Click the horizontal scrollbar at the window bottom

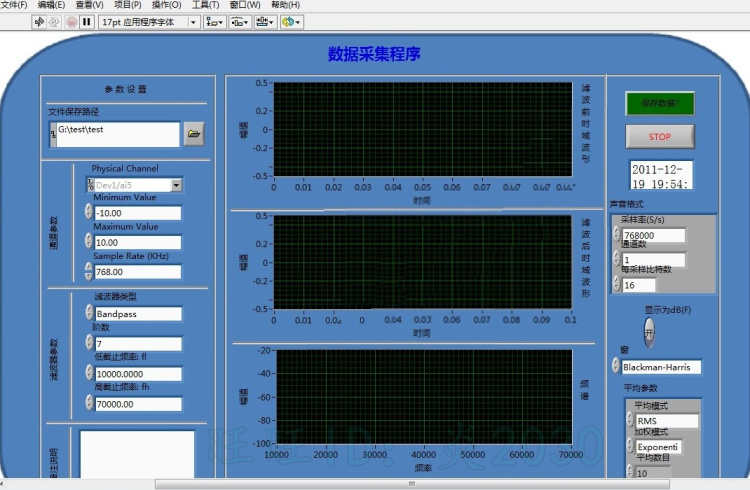(412, 484)
